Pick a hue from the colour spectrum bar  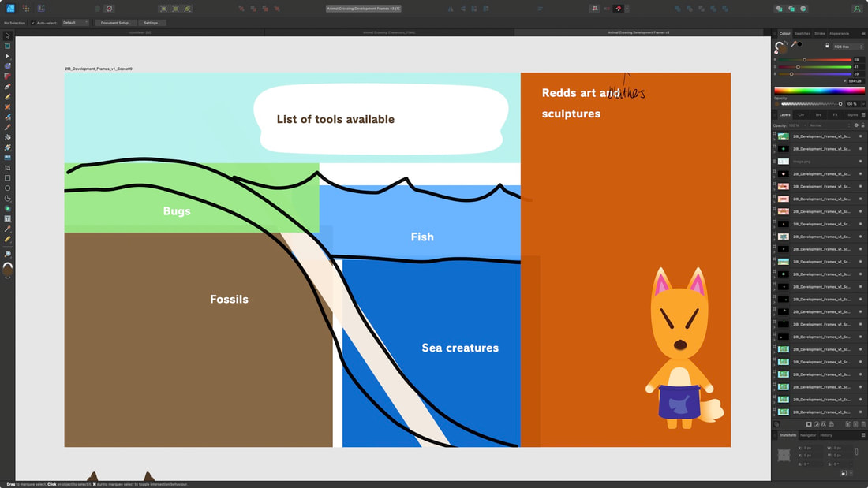point(819,91)
